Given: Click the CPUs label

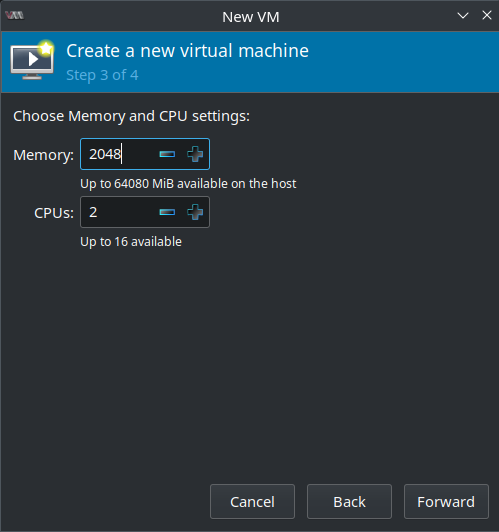Looking at the screenshot, I should pos(54,213).
